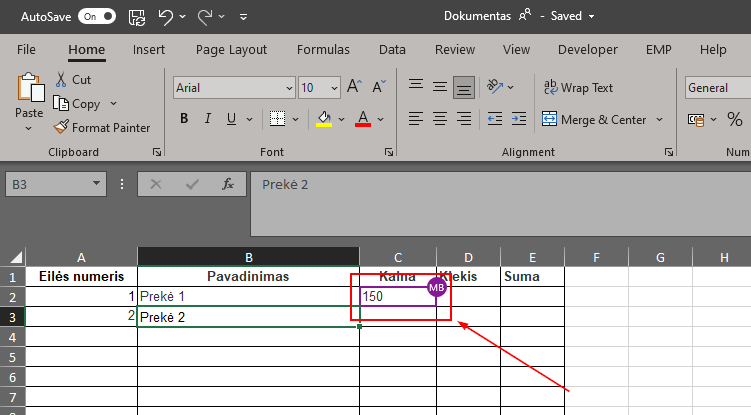Click Select All corner triangle
The height and width of the screenshot is (415, 751).
(x=16, y=258)
